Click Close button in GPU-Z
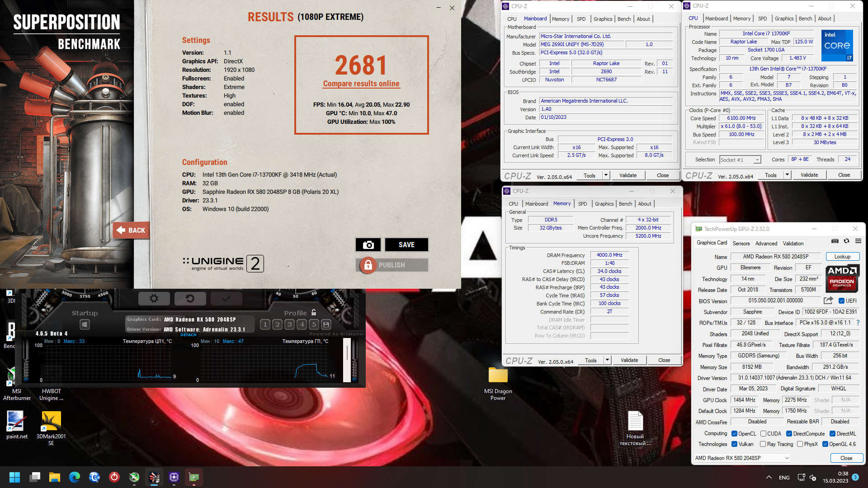 coord(846,458)
